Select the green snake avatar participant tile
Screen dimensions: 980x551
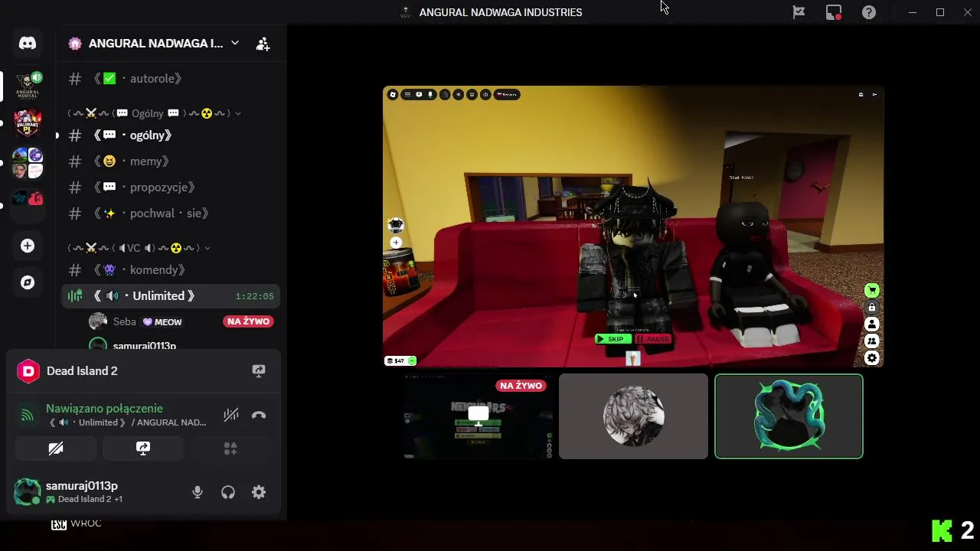[789, 416]
